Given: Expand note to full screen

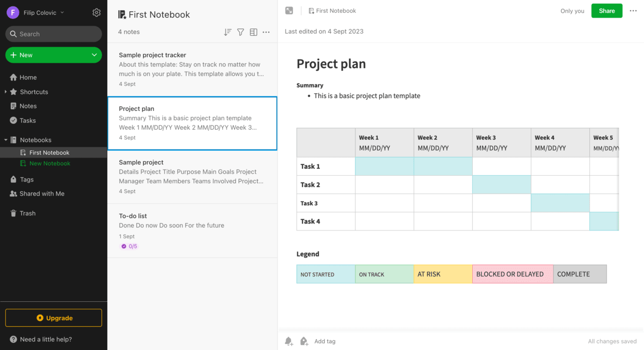Looking at the screenshot, I should [289, 11].
